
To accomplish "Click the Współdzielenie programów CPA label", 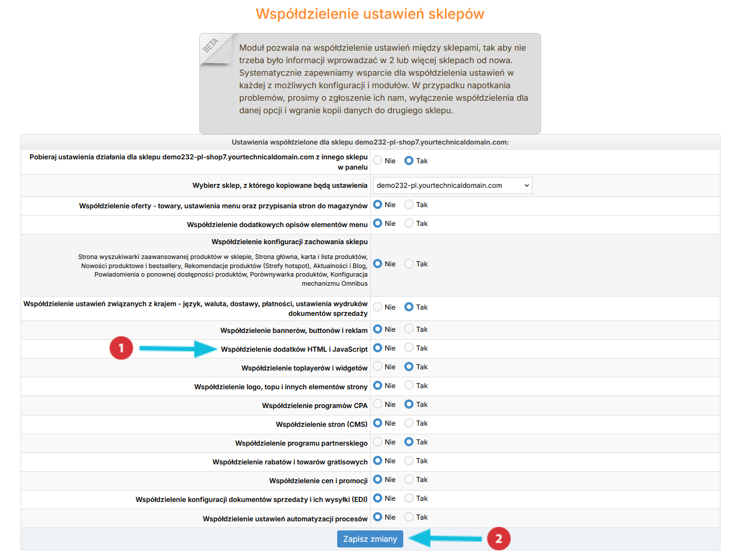I will [314, 406].
